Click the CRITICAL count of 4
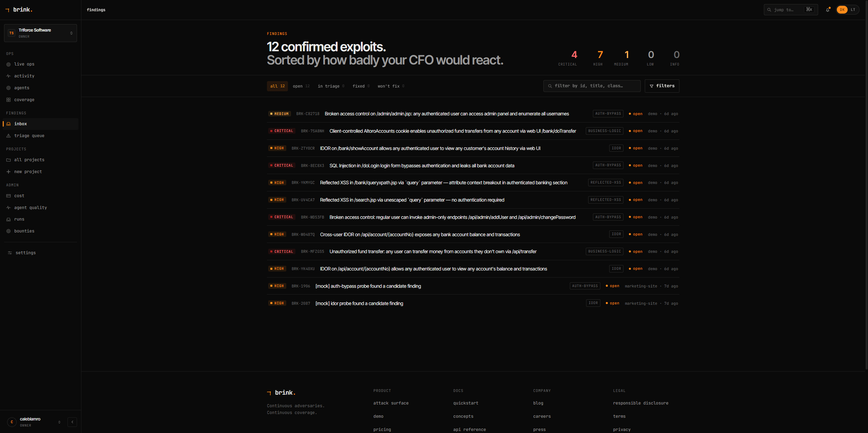868x433 pixels. (x=574, y=55)
